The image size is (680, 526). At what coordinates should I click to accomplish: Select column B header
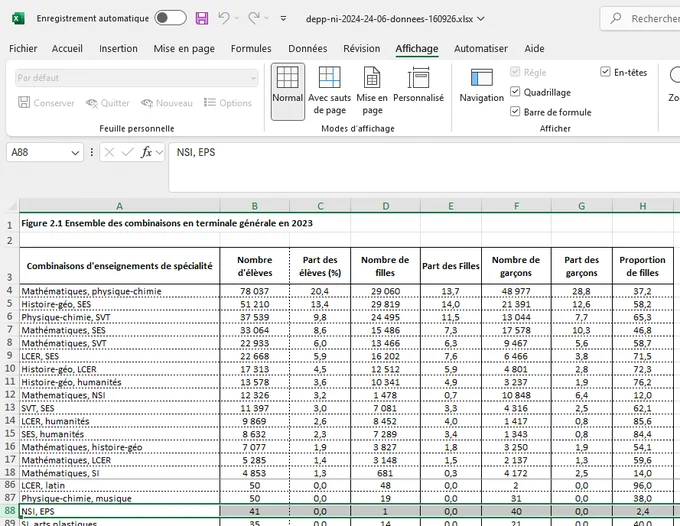255,206
